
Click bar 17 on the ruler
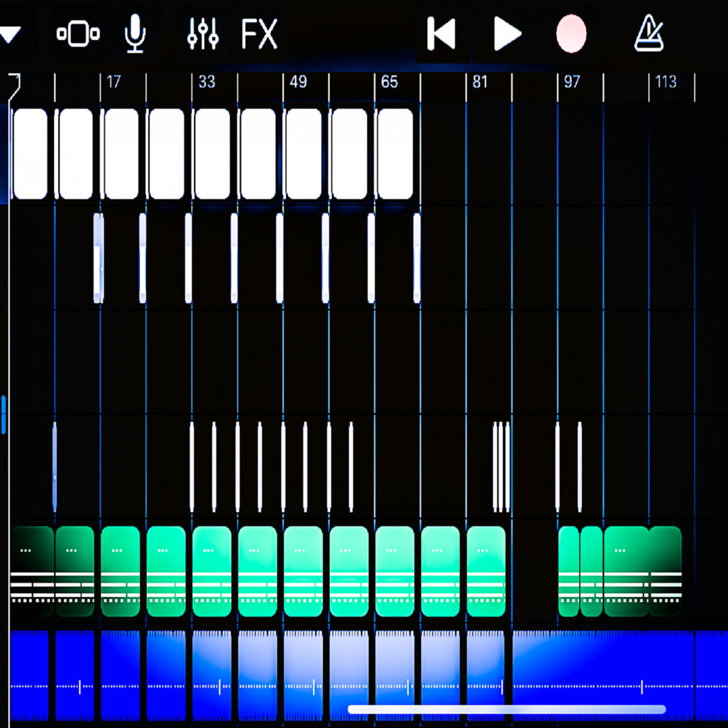(x=113, y=82)
